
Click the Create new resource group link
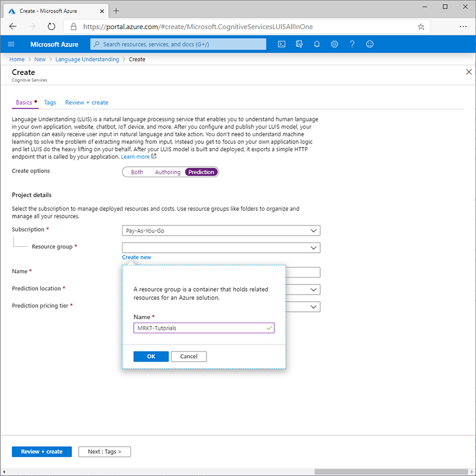pyautogui.click(x=136, y=257)
